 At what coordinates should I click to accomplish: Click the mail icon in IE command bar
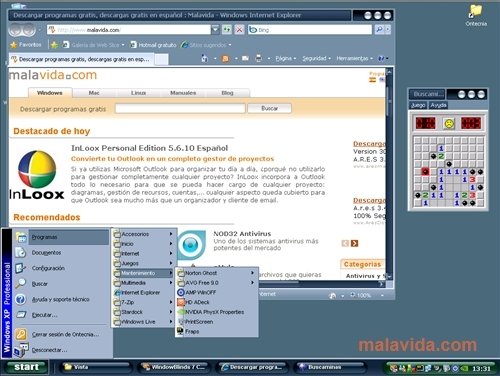[x=245, y=59]
